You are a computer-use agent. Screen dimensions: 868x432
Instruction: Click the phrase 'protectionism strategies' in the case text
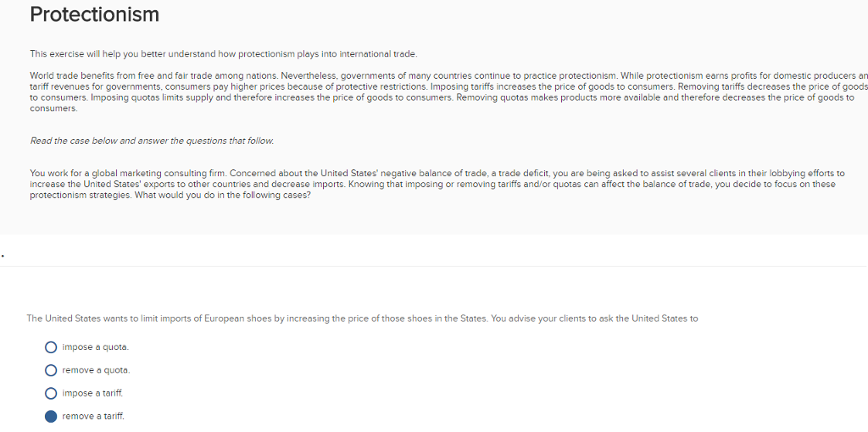(x=79, y=195)
